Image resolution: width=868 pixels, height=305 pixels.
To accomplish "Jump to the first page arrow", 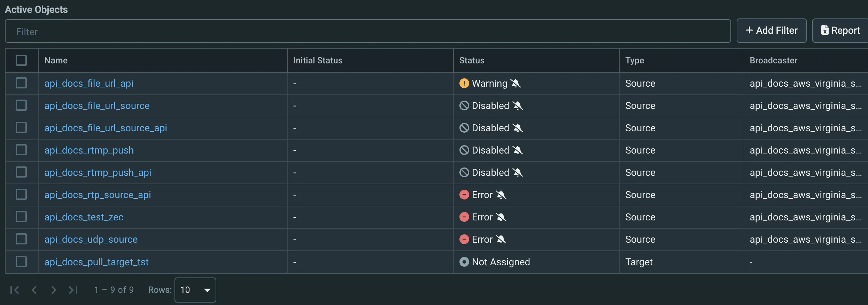I will 15,290.
